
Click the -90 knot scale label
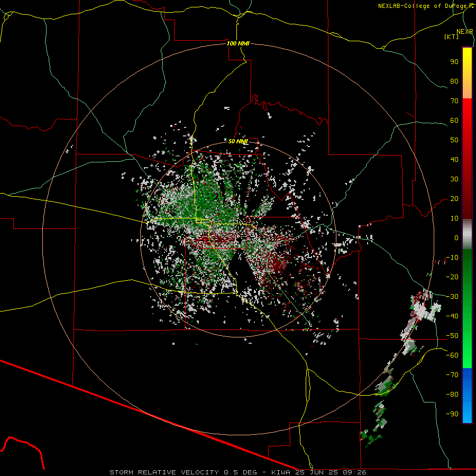tap(452, 414)
